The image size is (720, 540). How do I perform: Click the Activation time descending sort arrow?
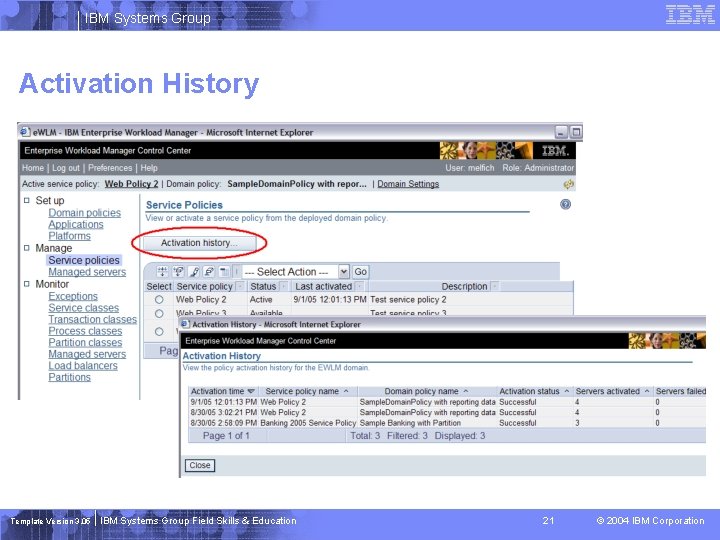click(x=251, y=391)
